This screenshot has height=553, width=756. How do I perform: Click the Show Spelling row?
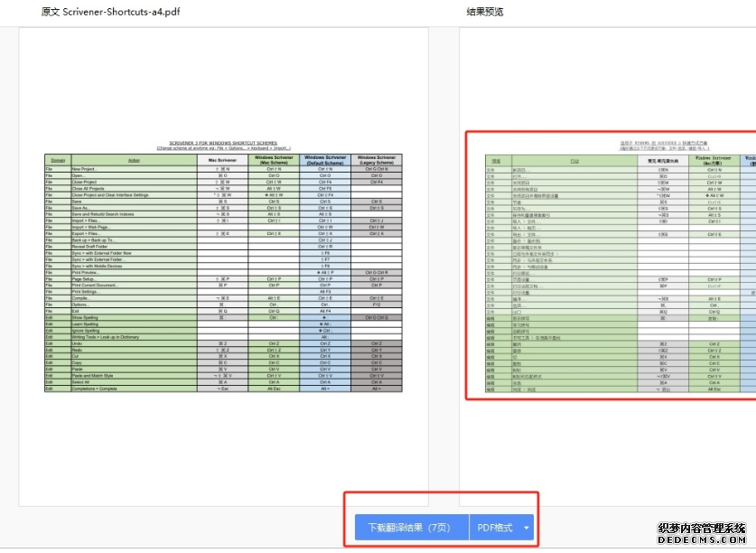(x=223, y=317)
